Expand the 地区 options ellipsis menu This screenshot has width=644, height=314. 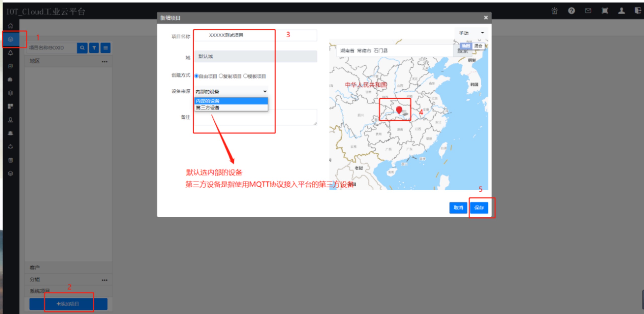[105, 61]
